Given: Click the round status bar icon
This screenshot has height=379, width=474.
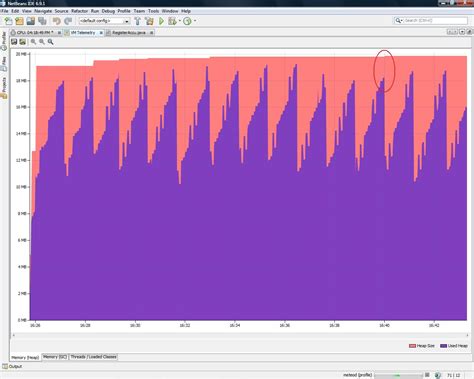Looking at the screenshot, I should 438,375.
